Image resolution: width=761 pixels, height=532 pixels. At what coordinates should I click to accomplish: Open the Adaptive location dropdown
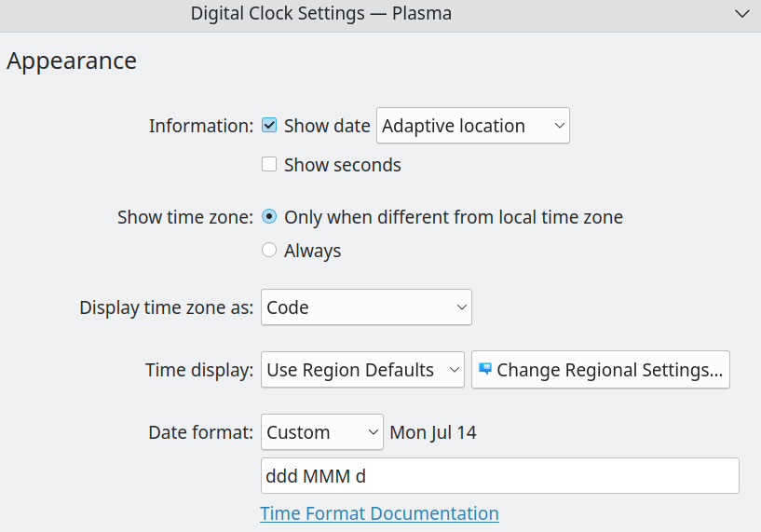click(x=472, y=126)
